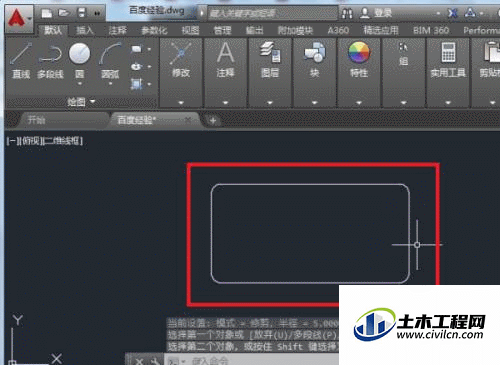Switch to the 管理 ribbon tab
The height and width of the screenshot is (365, 500).
point(222,31)
